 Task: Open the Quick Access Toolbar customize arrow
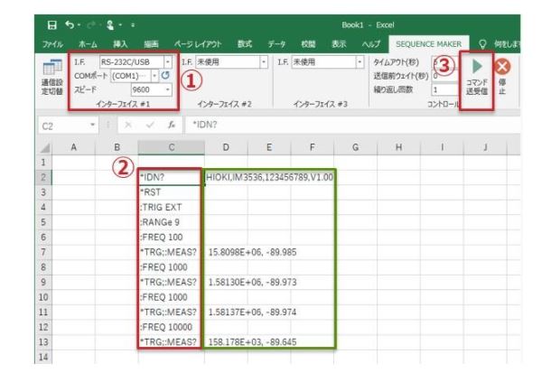133,25
